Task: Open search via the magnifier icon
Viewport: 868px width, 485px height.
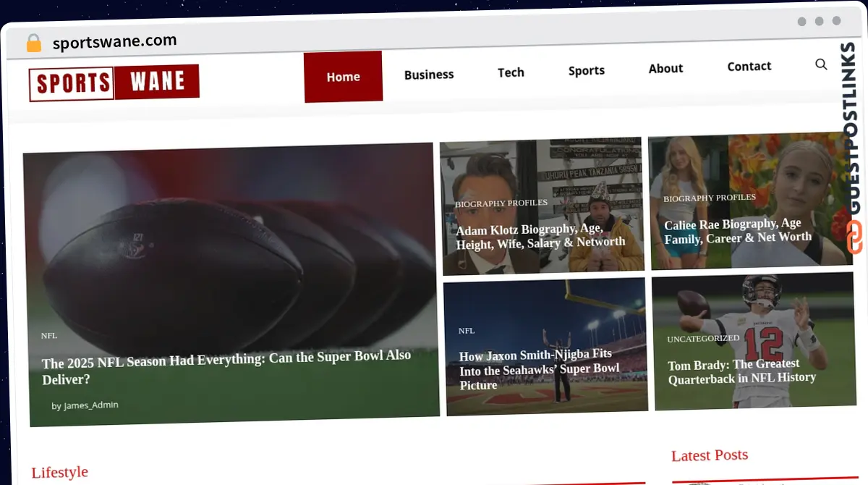Action: (821, 64)
